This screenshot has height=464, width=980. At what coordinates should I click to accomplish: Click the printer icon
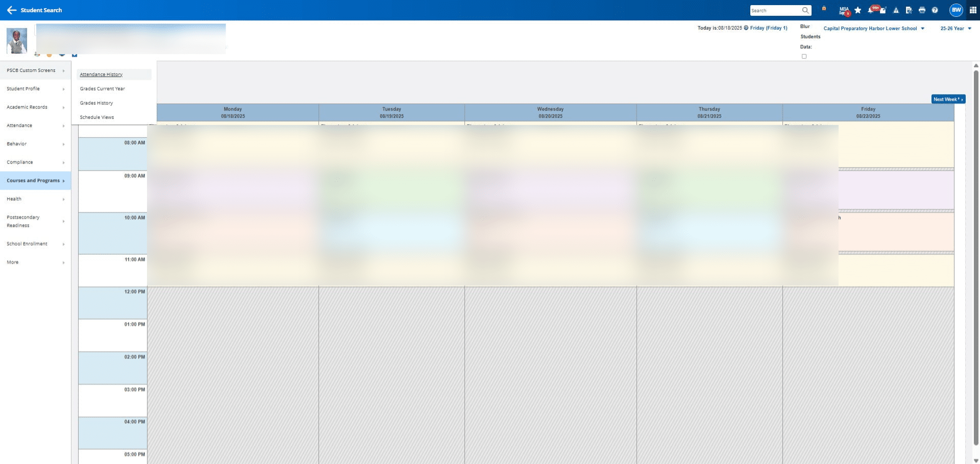pos(922,10)
